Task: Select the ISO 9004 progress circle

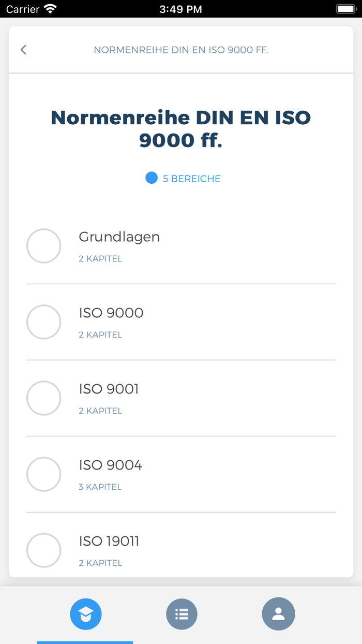Action: 44,474
